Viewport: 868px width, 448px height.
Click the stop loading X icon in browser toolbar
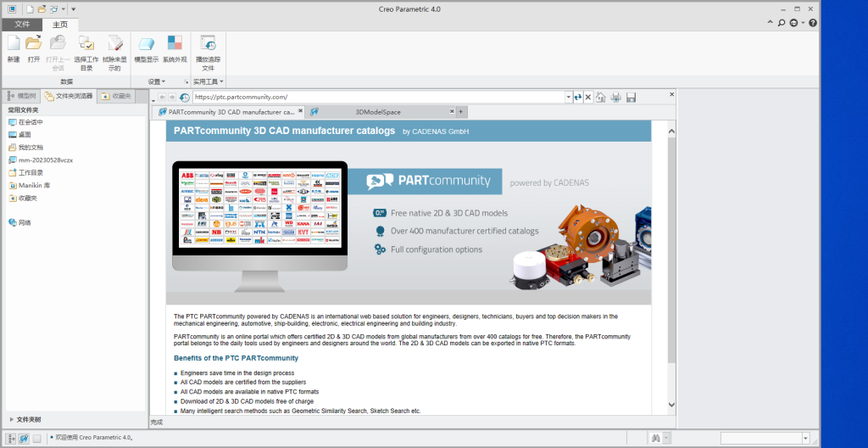[x=588, y=97]
